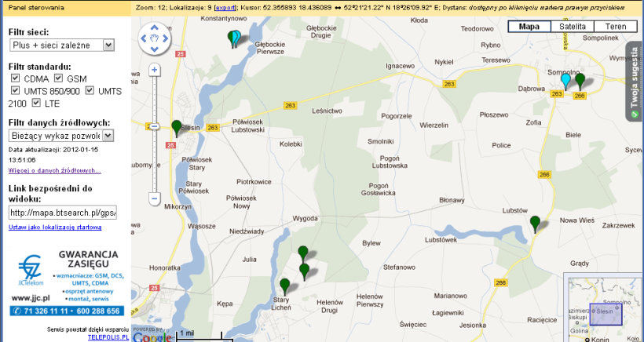Screen dimensions: 644x342
Task: Open Więcej o danych źródłowych link
Action: click(x=55, y=170)
